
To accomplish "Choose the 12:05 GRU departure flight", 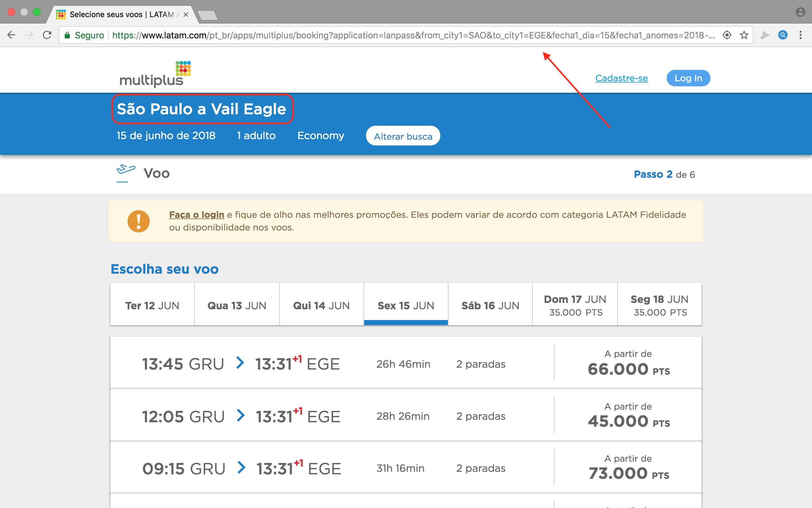I will tap(406, 415).
